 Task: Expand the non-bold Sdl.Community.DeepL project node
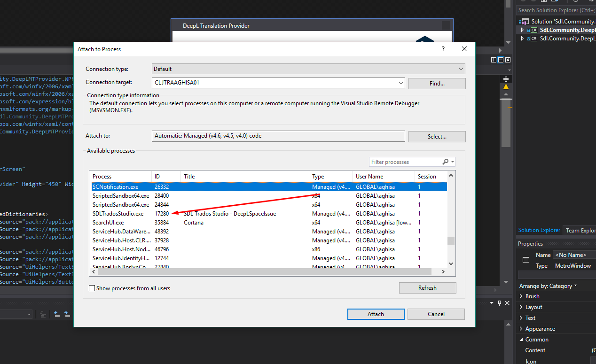click(x=522, y=39)
